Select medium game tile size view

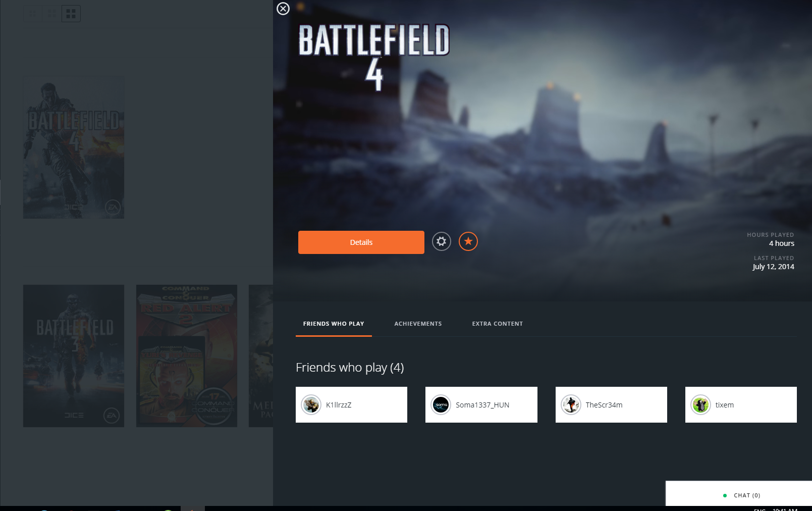[52, 14]
